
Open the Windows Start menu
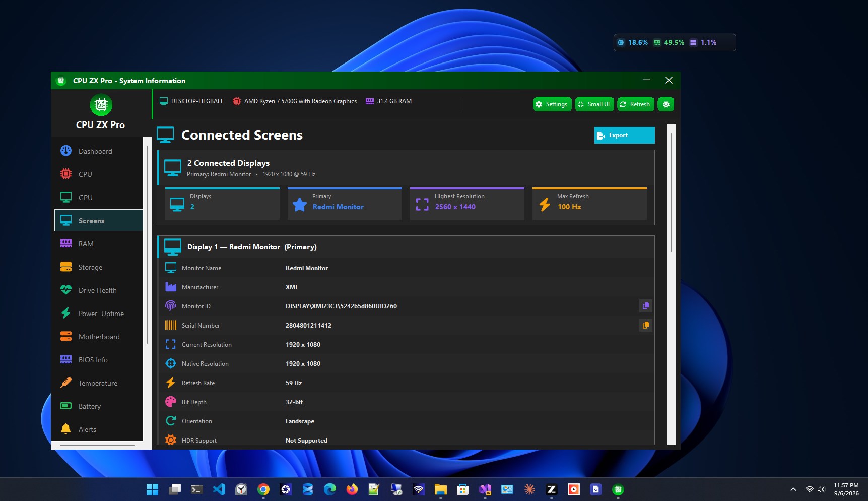coord(152,489)
